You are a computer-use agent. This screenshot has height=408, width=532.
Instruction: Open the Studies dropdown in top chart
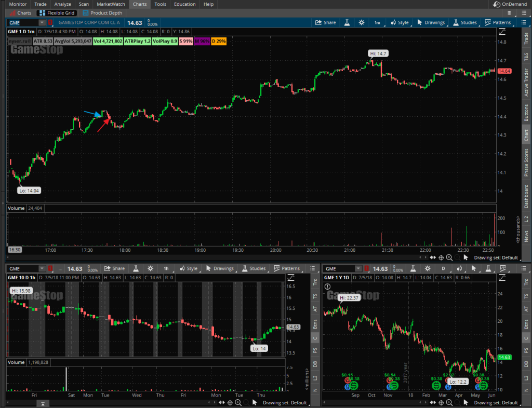pos(464,22)
